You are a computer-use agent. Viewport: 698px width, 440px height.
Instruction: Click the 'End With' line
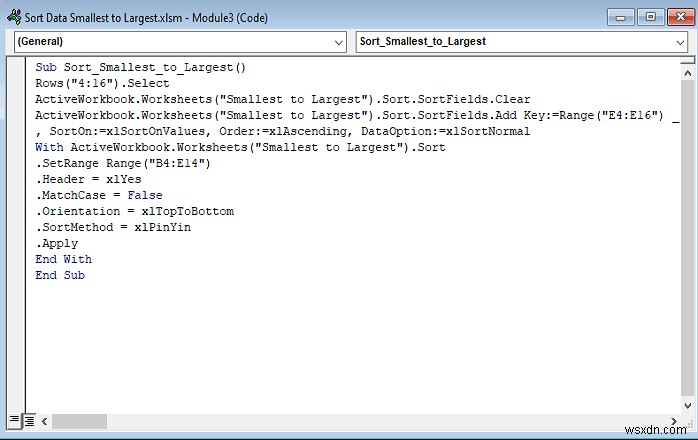64,260
